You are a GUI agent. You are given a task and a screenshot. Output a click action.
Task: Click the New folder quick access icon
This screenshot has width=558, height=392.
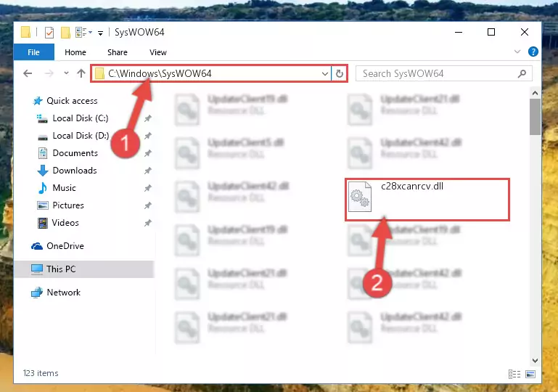[x=65, y=33]
